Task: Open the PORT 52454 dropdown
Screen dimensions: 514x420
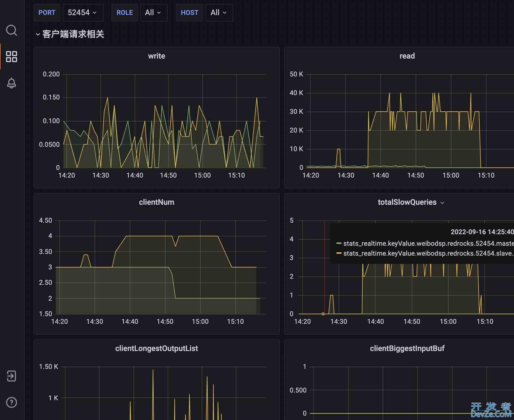Action: (83, 13)
